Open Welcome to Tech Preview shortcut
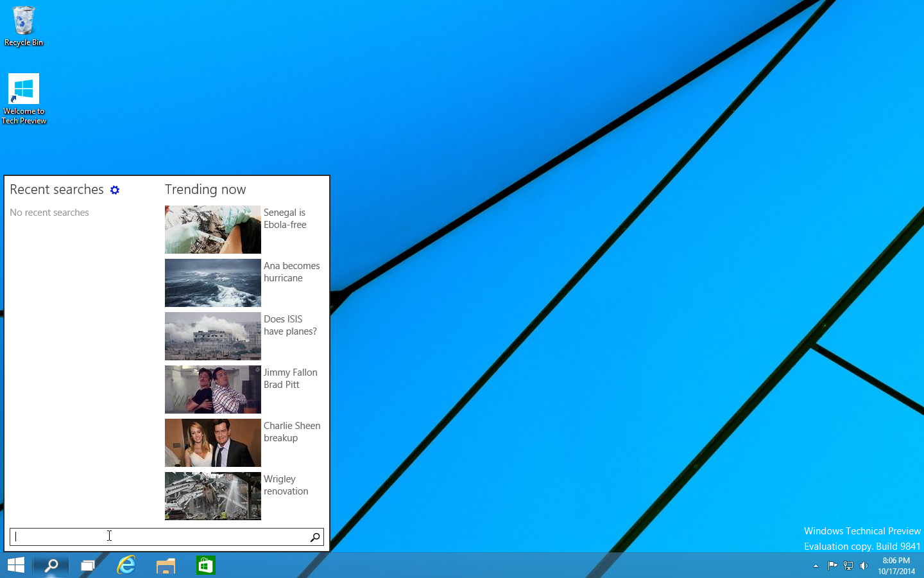 24,98
